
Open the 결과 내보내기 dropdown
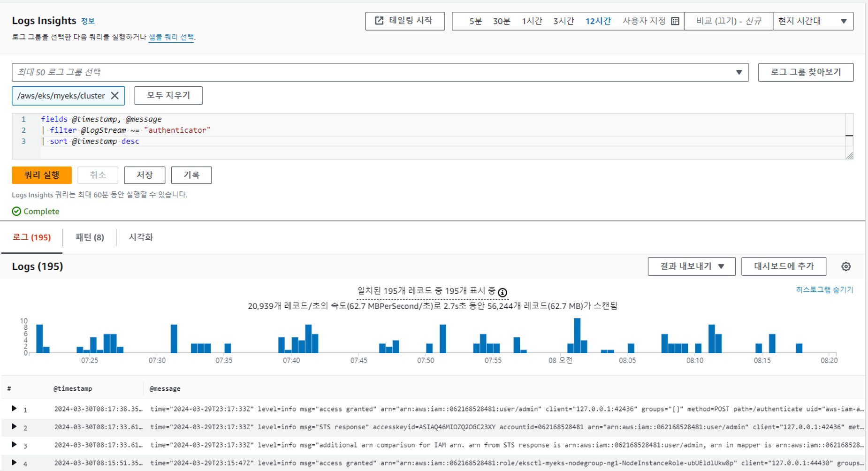click(x=692, y=266)
